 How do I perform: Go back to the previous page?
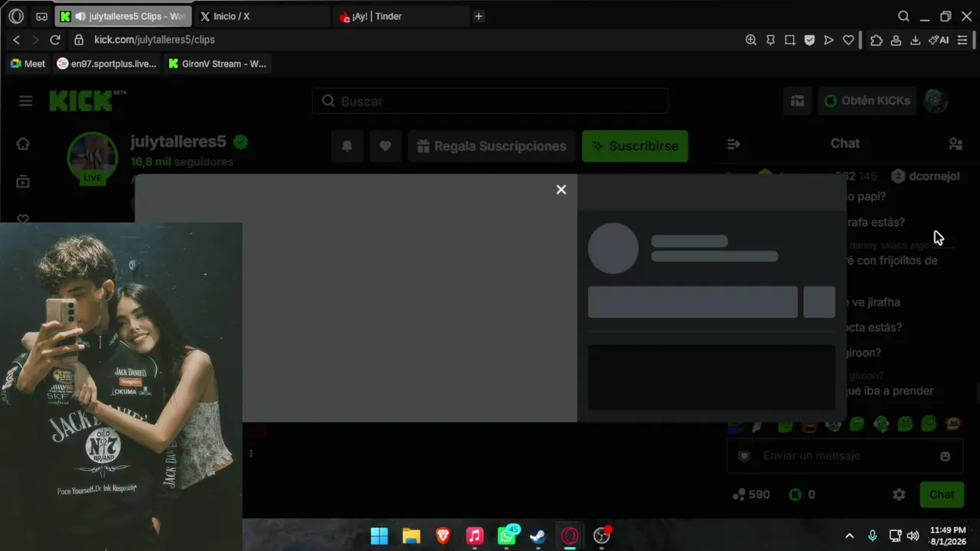[17, 40]
